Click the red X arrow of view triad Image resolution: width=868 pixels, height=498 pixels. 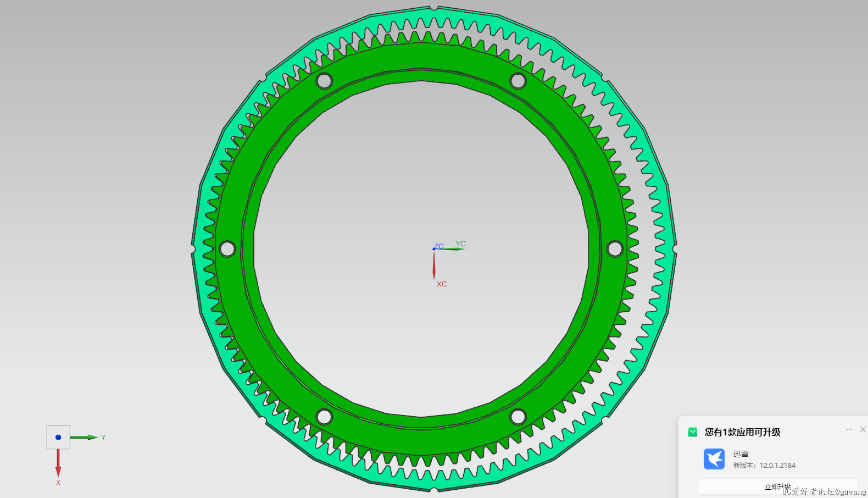pos(58,463)
